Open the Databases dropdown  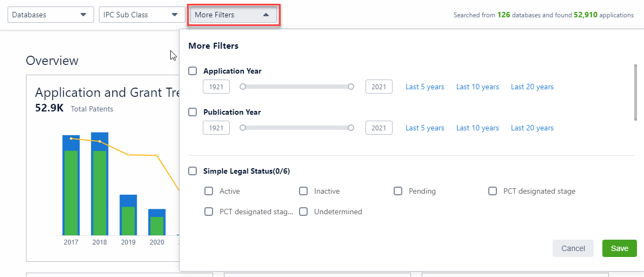coord(48,15)
